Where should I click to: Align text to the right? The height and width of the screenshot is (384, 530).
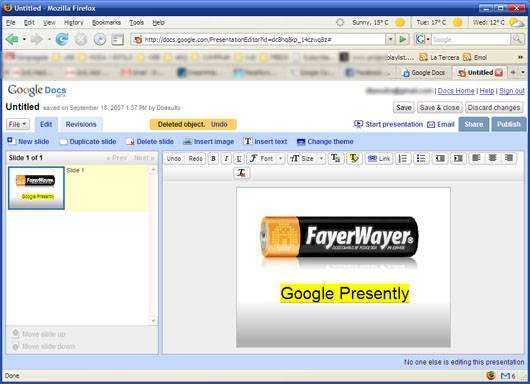tap(509, 158)
